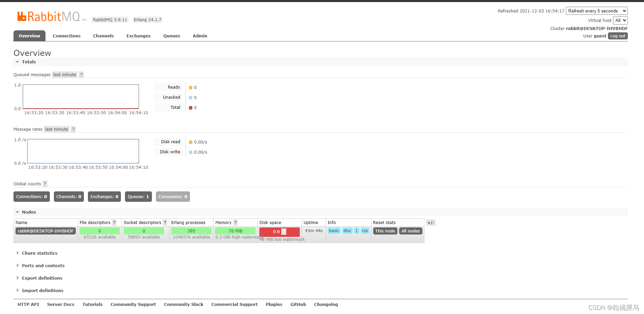Image resolution: width=644 pixels, height=314 pixels.
Task: Go to the Admin tab
Action: [200, 36]
